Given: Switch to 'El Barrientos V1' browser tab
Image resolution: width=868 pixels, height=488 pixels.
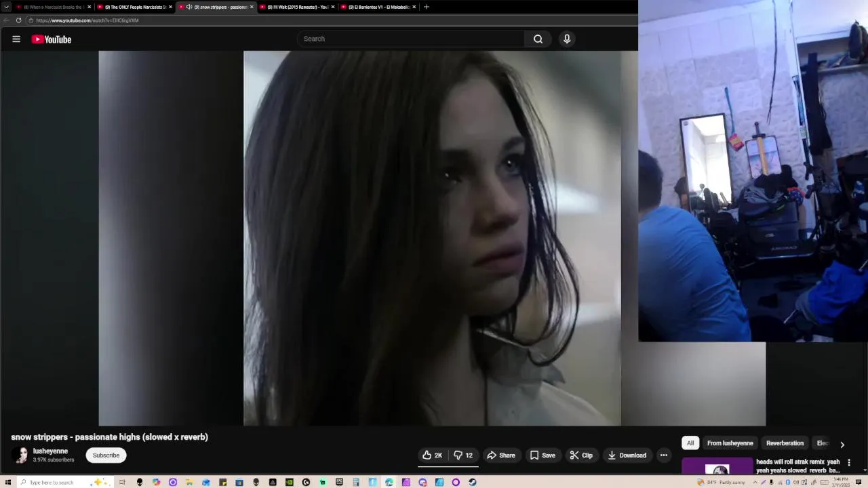Looking at the screenshot, I should tap(378, 7).
